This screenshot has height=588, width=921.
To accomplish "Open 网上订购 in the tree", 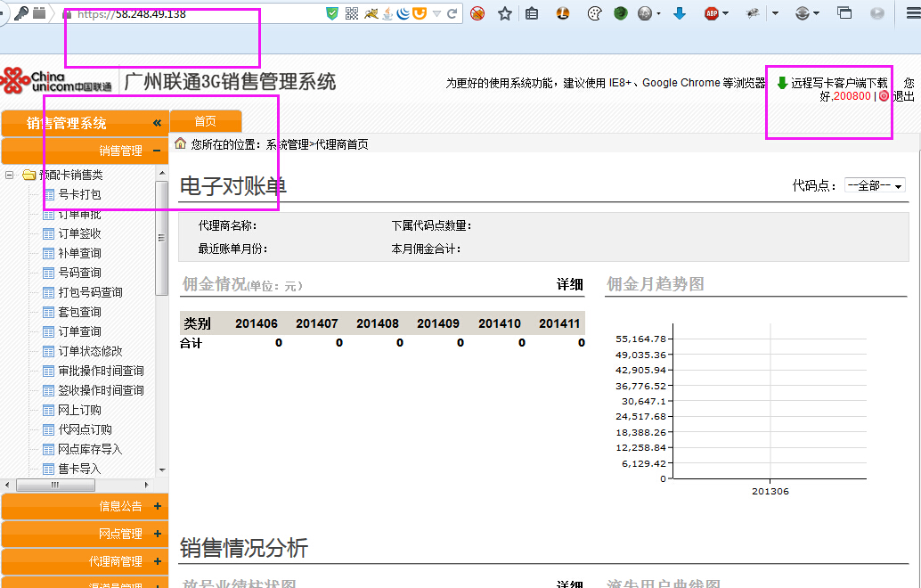I will (79, 410).
